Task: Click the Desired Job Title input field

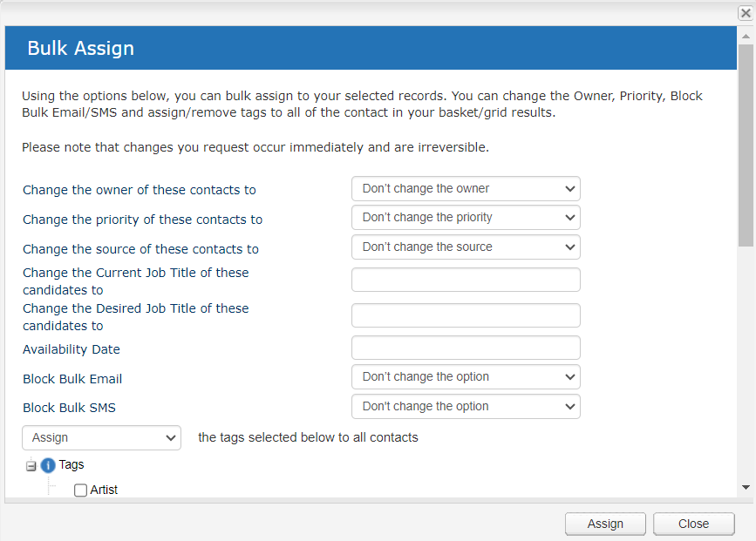Action: (x=466, y=315)
